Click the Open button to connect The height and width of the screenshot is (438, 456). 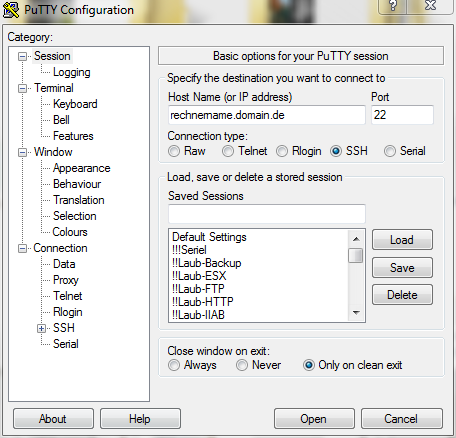(314, 419)
